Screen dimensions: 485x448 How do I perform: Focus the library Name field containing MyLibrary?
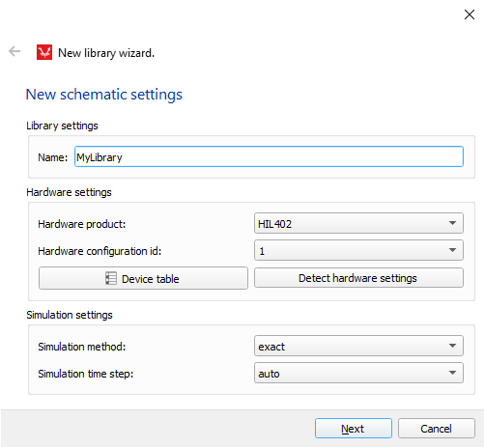(269, 156)
